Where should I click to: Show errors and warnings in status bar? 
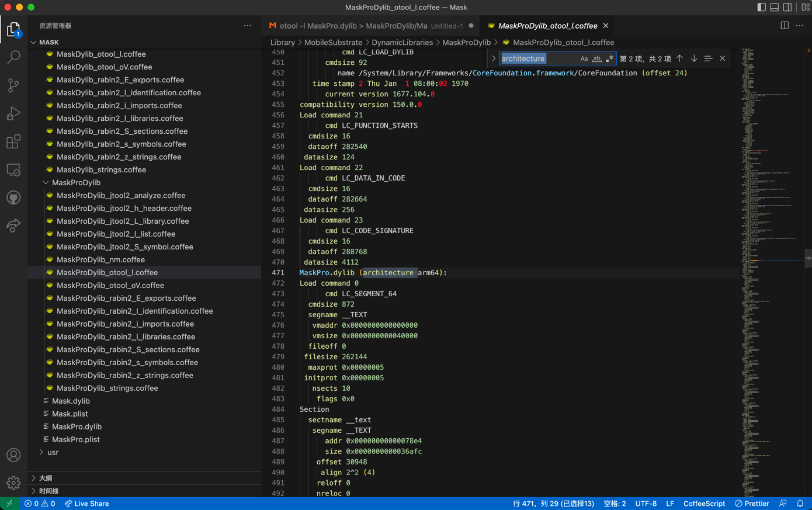[x=40, y=504]
